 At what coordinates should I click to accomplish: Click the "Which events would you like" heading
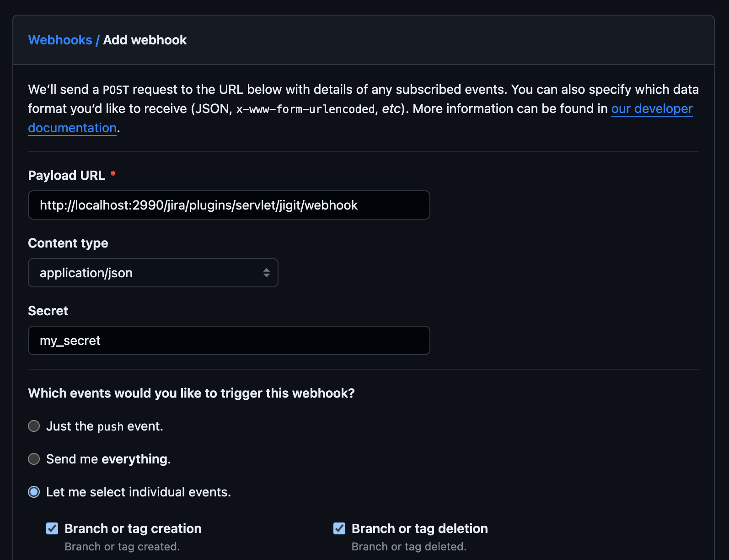(x=191, y=393)
